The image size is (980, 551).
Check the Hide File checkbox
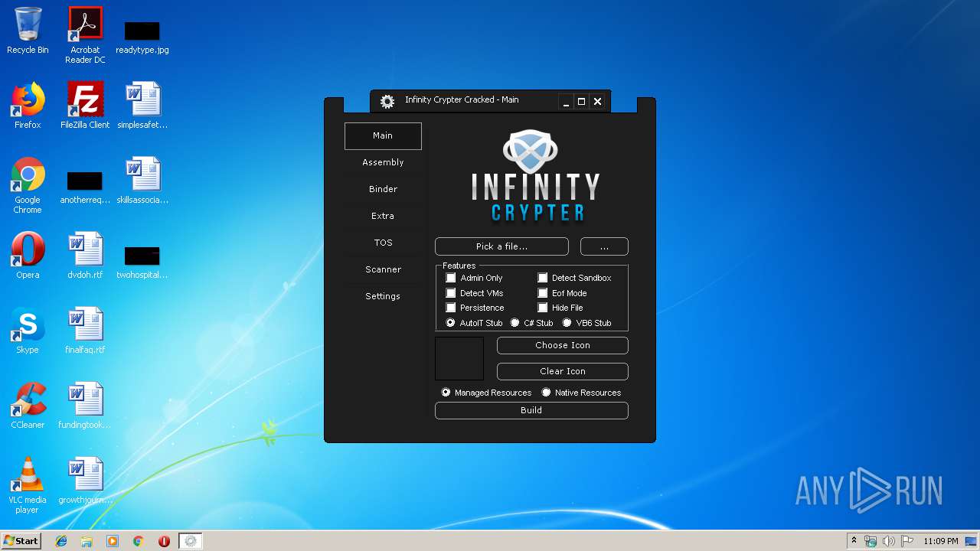coord(543,308)
